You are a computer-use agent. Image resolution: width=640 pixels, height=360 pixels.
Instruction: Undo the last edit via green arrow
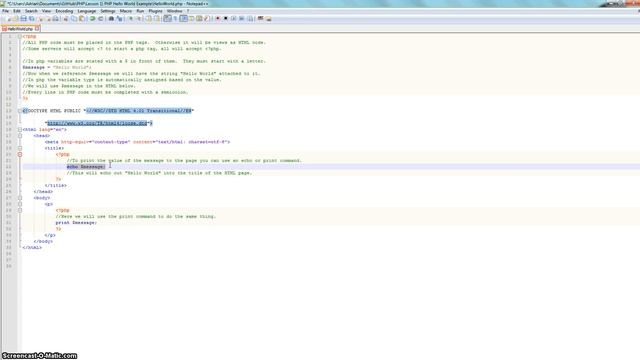click(x=93, y=19)
